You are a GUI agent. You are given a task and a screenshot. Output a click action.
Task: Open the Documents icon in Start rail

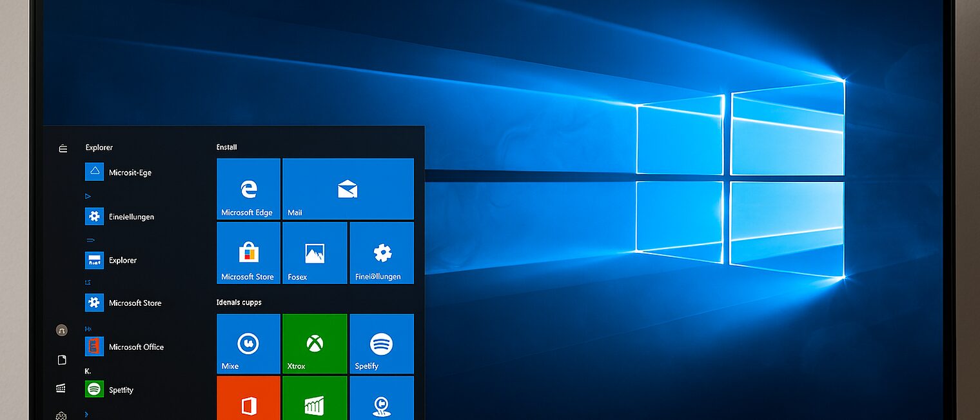(62, 360)
